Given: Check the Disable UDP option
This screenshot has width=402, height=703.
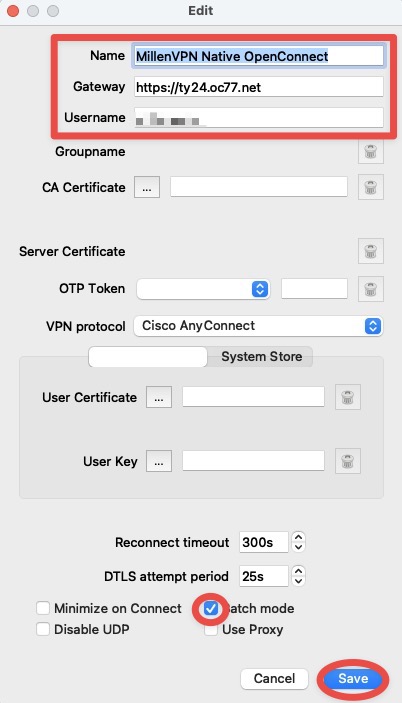Looking at the screenshot, I should point(43,629).
